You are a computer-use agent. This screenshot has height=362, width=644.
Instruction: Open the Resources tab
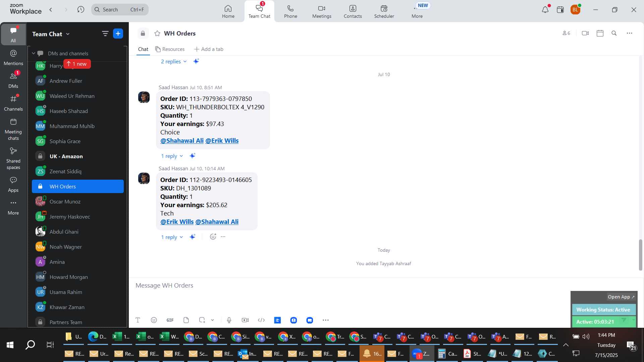coord(170,49)
